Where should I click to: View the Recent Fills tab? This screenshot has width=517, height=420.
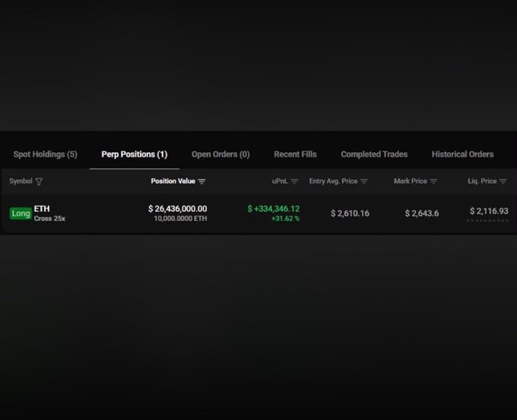pos(295,154)
